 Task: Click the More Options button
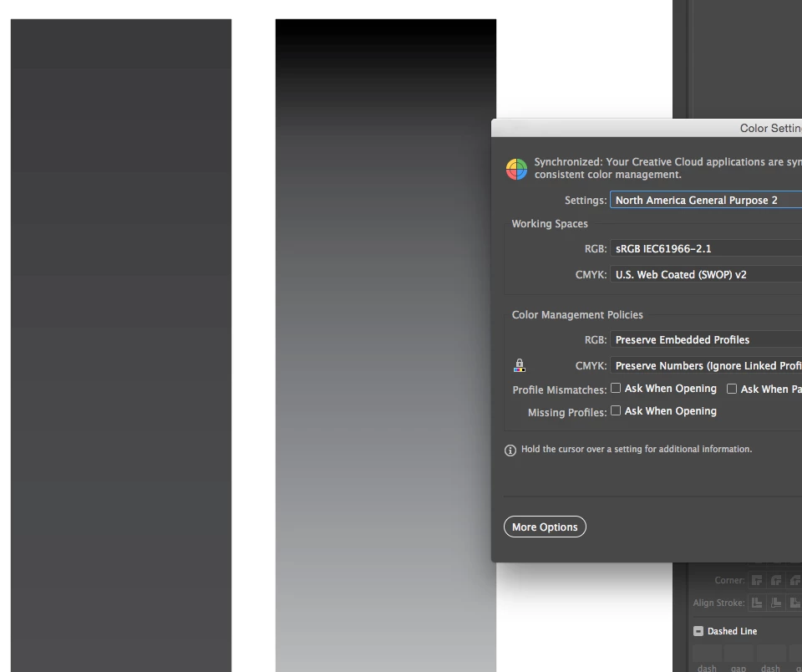(x=545, y=527)
